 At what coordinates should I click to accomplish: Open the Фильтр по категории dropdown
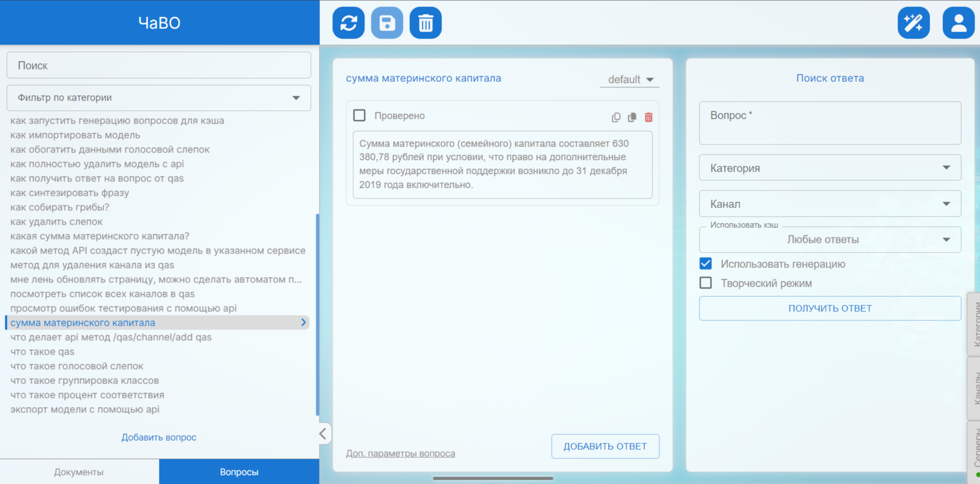pos(158,98)
